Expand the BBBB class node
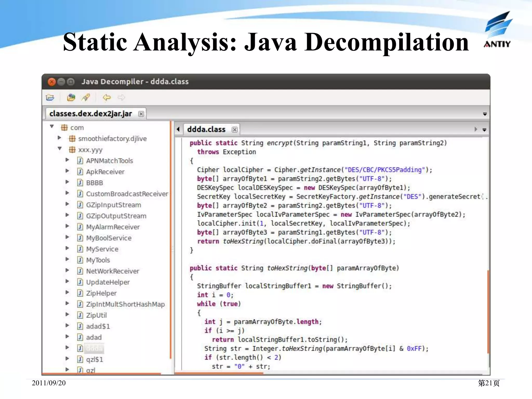Viewport: 532px width, 399px height. pyautogui.click(x=67, y=182)
